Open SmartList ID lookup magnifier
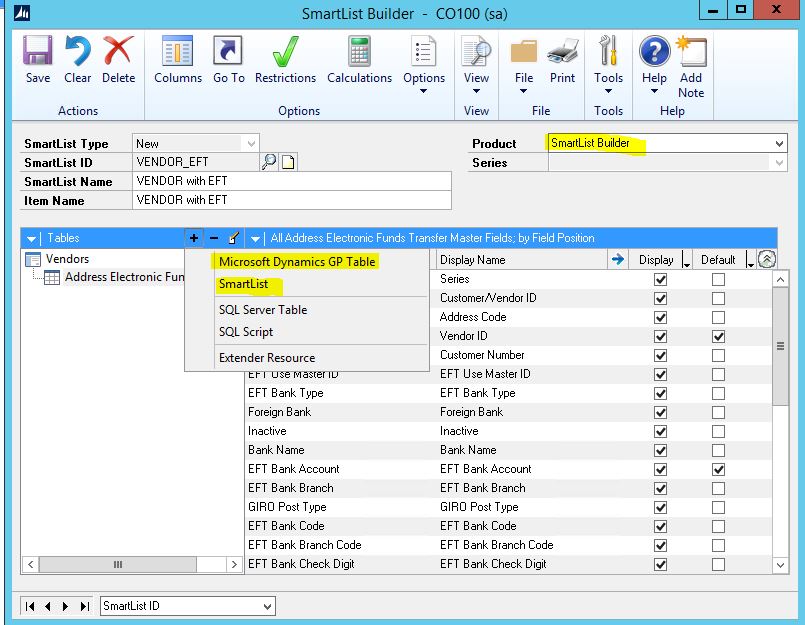805x625 pixels. click(x=269, y=162)
